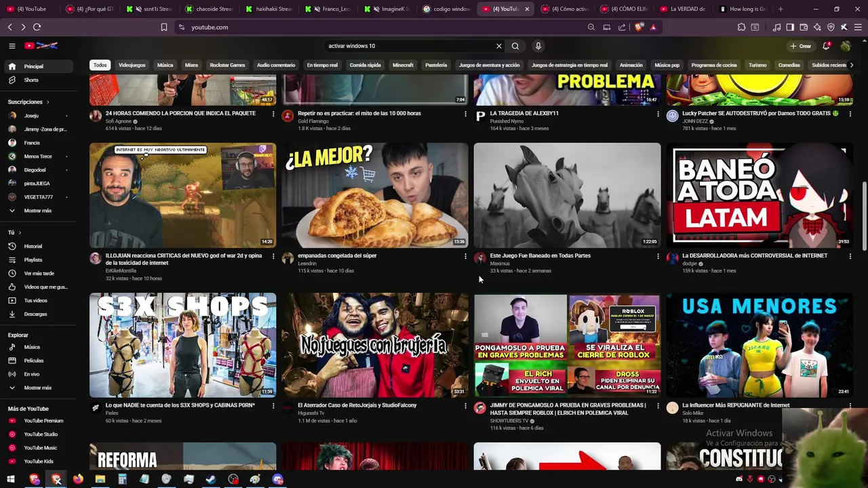The image size is (868, 488).
Task: Play the horse mask video thumbnail
Action: [x=567, y=195]
